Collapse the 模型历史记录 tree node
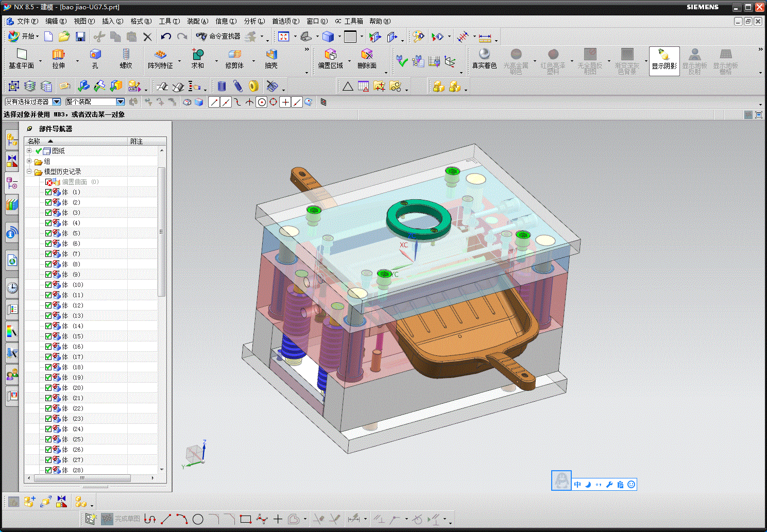 29,171
